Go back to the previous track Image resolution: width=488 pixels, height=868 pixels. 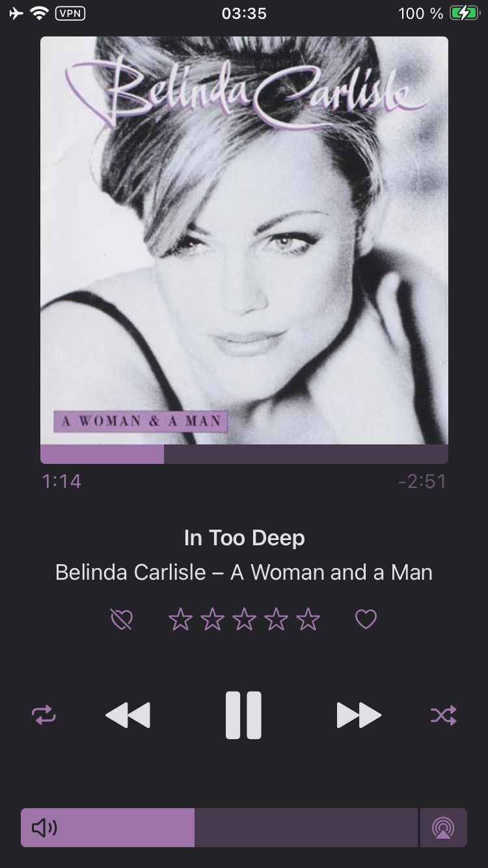128,715
